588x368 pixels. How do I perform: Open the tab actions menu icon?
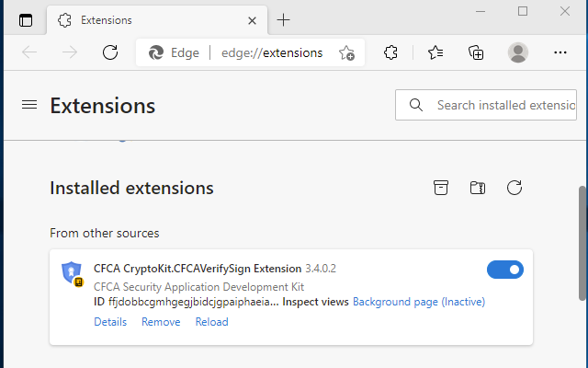(x=25, y=19)
